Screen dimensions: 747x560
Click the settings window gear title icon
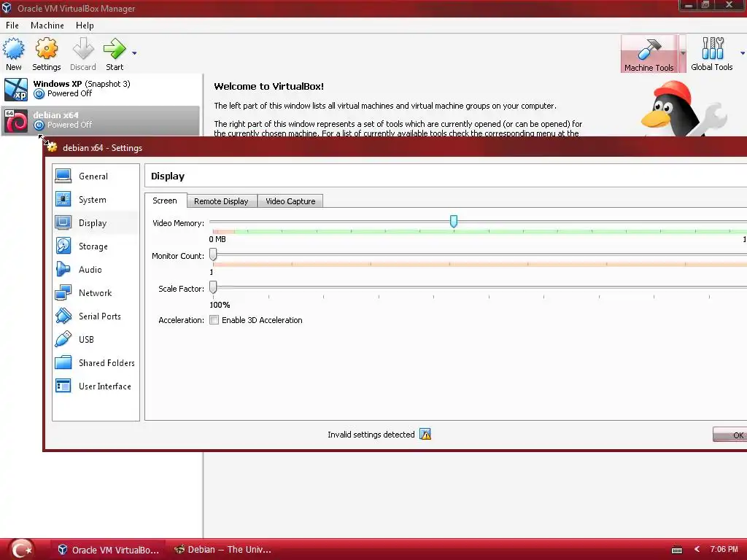52,147
